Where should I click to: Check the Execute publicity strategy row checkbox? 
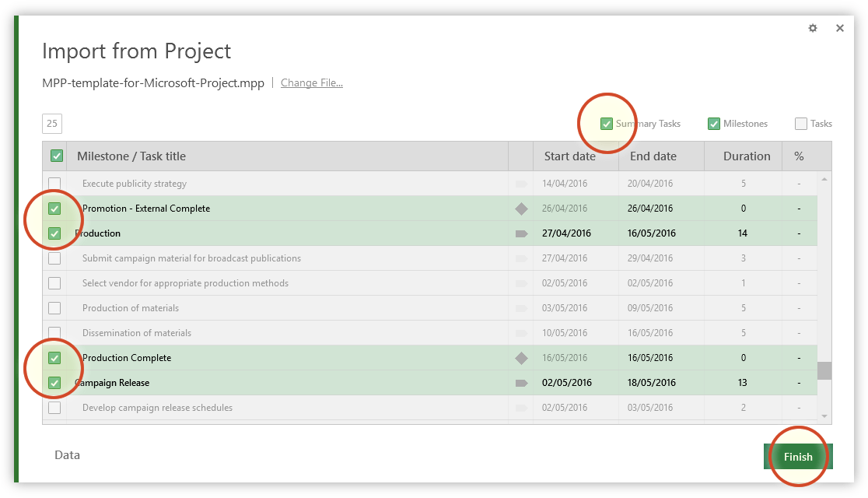pyautogui.click(x=55, y=184)
